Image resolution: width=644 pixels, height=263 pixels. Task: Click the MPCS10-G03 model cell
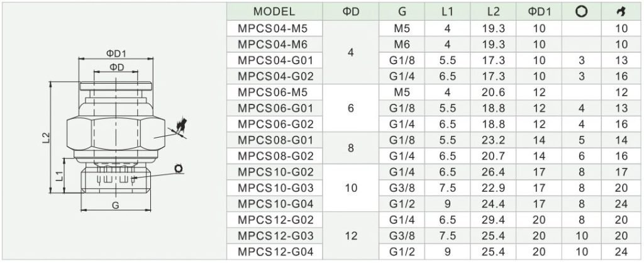coord(275,188)
